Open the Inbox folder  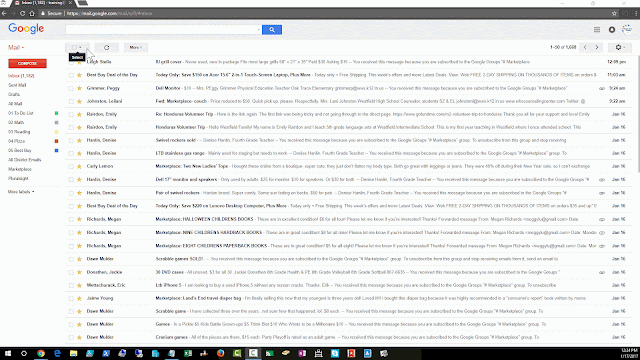point(21,76)
